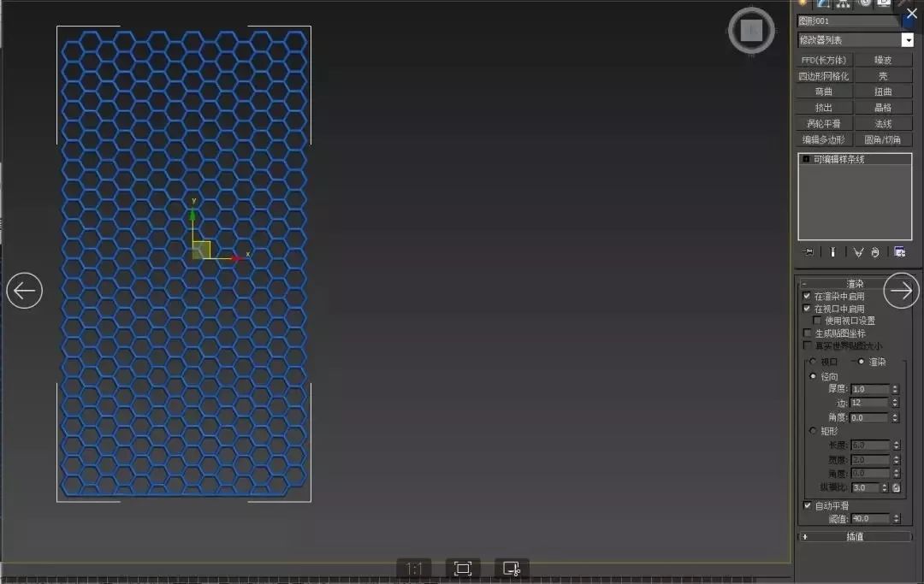The height and width of the screenshot is (584, 924).
Task: Click the 法线 modifier button
Action: tap(883, 124)
